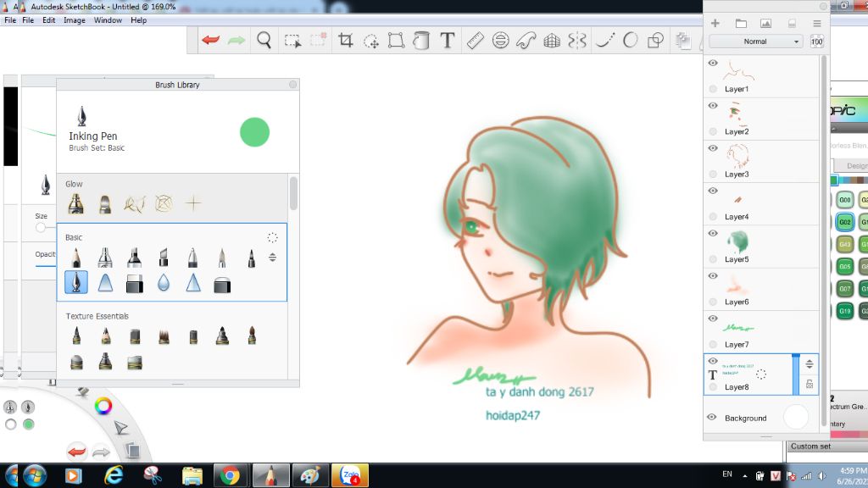Screen dimensions: 868x488
Task: Hide Layer1 using its eye icon
Action: [x=713, y=63]
